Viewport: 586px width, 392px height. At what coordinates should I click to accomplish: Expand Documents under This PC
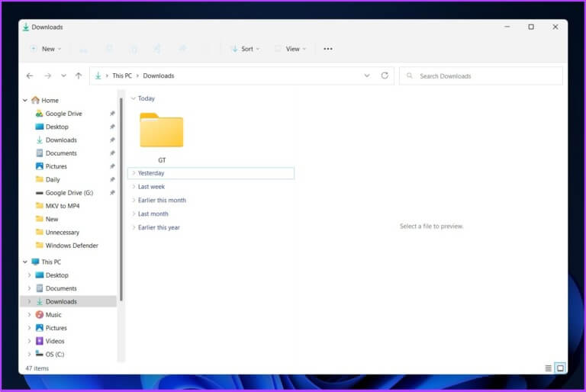(x=29, y=288)
